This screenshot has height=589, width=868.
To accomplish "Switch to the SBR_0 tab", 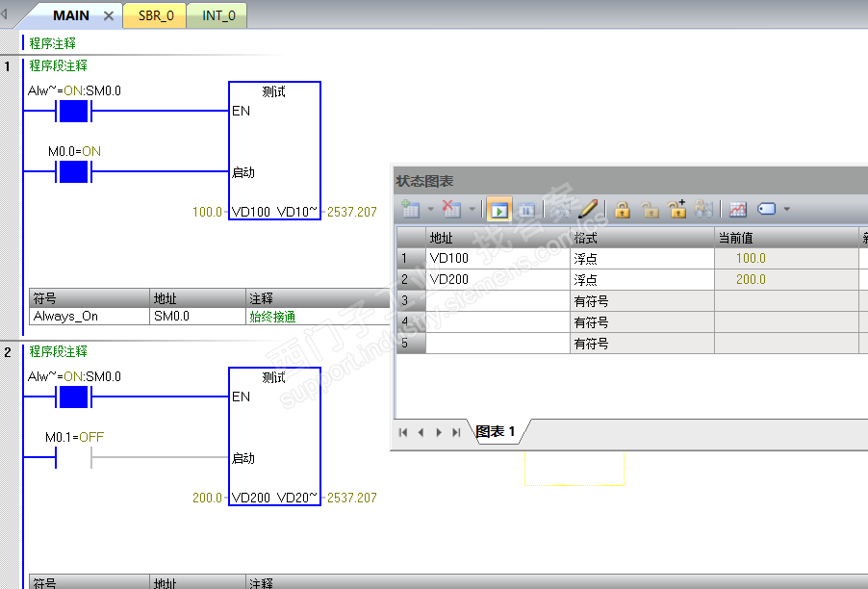I will point(156,15).
